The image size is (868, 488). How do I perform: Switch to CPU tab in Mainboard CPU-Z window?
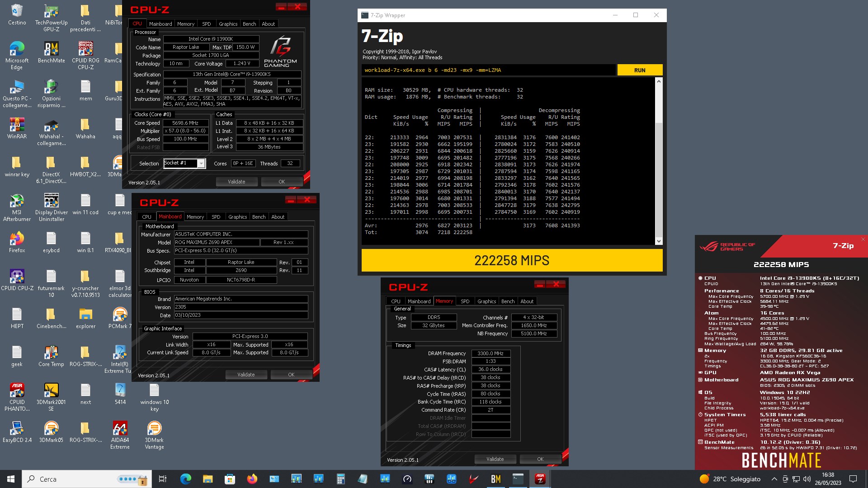click(x=146, y=217)
